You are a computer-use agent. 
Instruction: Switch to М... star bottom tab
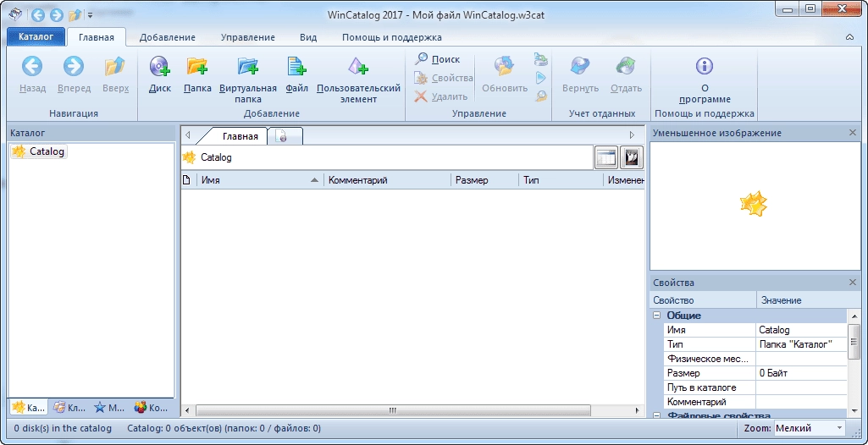[x=109, y=408]
